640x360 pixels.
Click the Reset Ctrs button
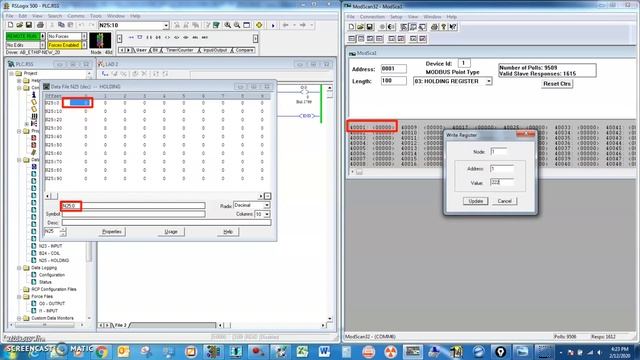coord(557,84)
